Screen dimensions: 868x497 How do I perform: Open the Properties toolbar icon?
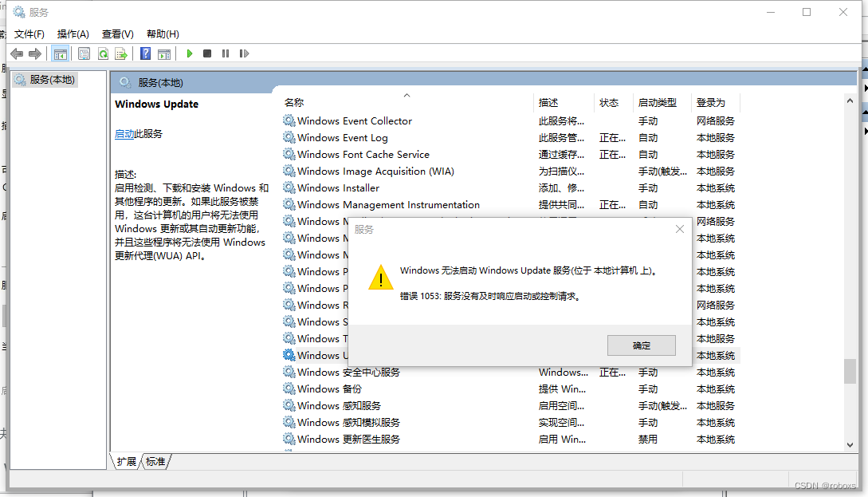84,53
